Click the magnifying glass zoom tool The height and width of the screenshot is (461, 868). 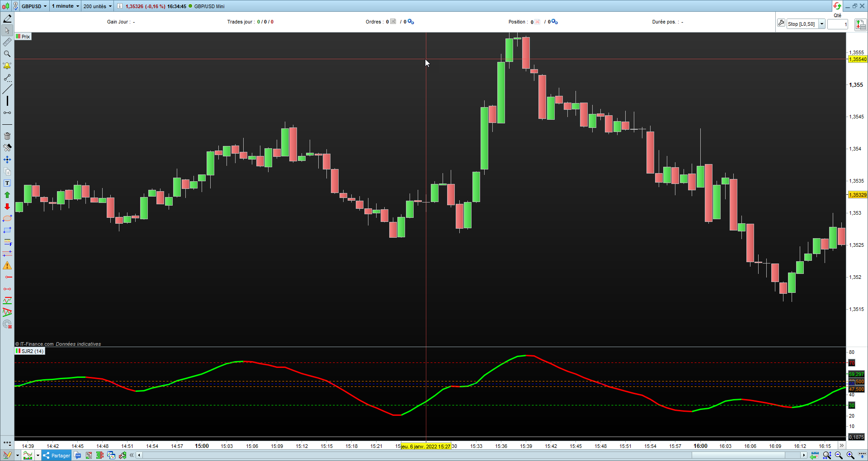coord(7,54)
